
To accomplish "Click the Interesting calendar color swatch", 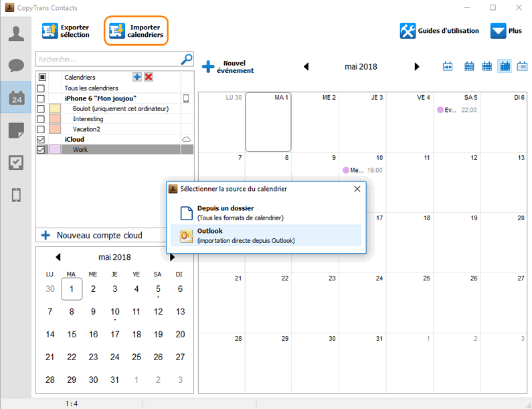I will pos(55,118).
